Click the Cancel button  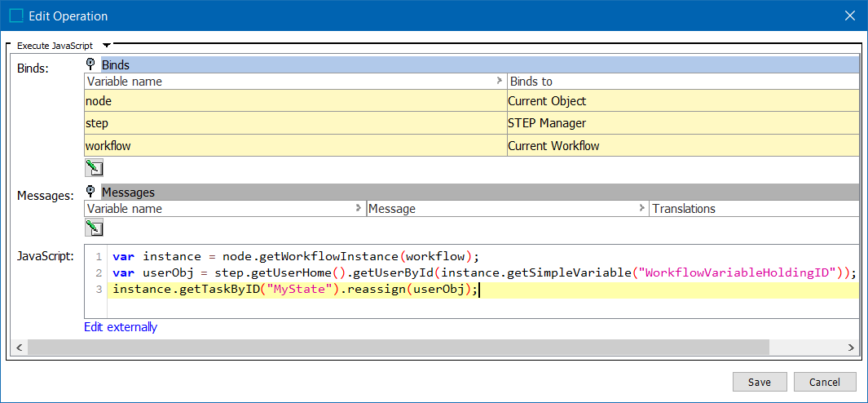coord(825,382)
